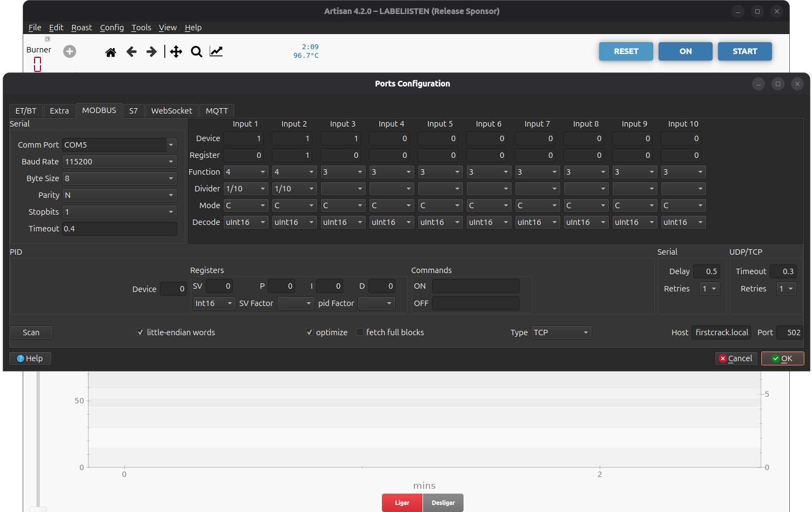Toggle the optimize checkbox

pyautogui.click(x=310, y=333)
